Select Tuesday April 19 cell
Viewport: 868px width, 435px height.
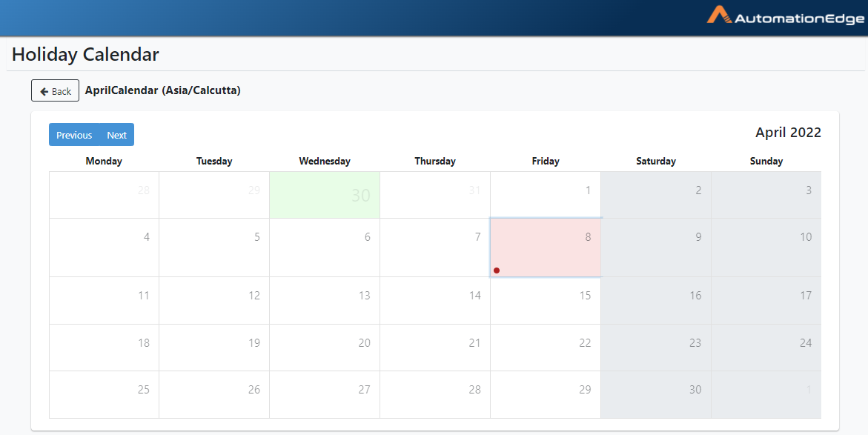click(214, 348)
